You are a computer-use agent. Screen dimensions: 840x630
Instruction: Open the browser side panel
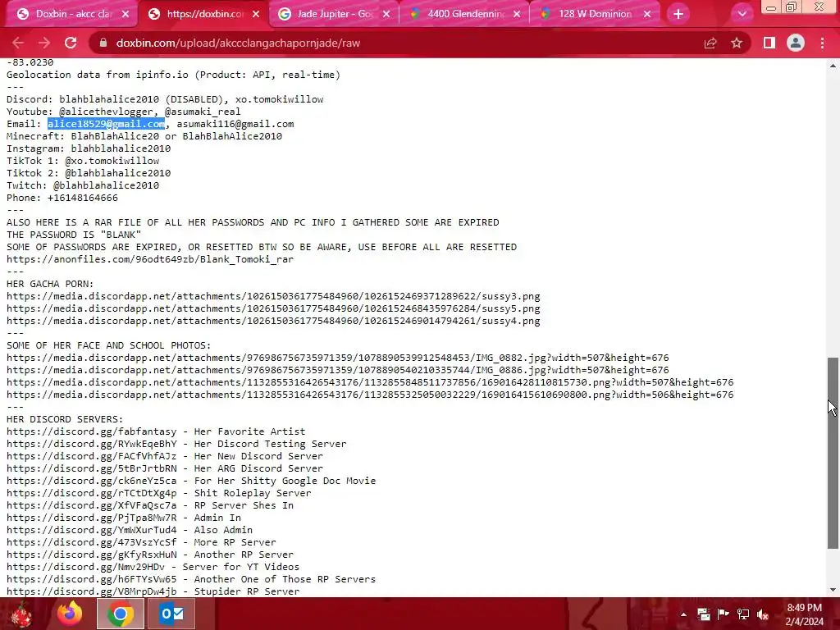click(x=769, y=43)
